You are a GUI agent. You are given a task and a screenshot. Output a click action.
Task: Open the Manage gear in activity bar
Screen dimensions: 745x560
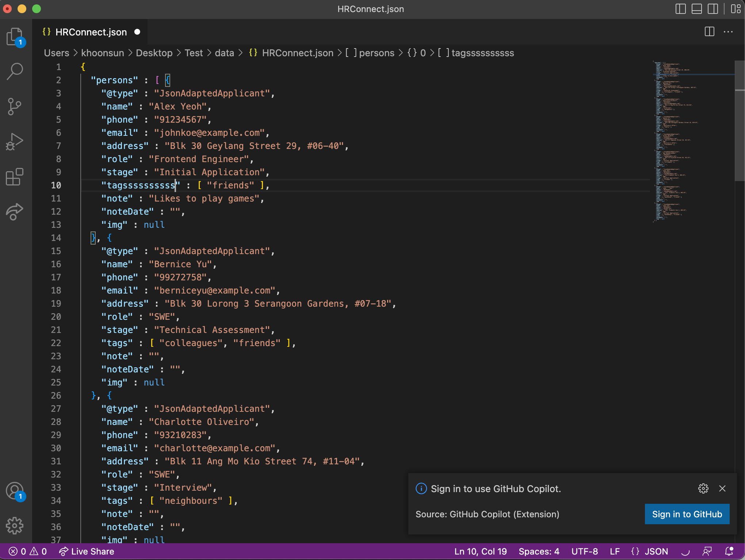coord(15,525)
